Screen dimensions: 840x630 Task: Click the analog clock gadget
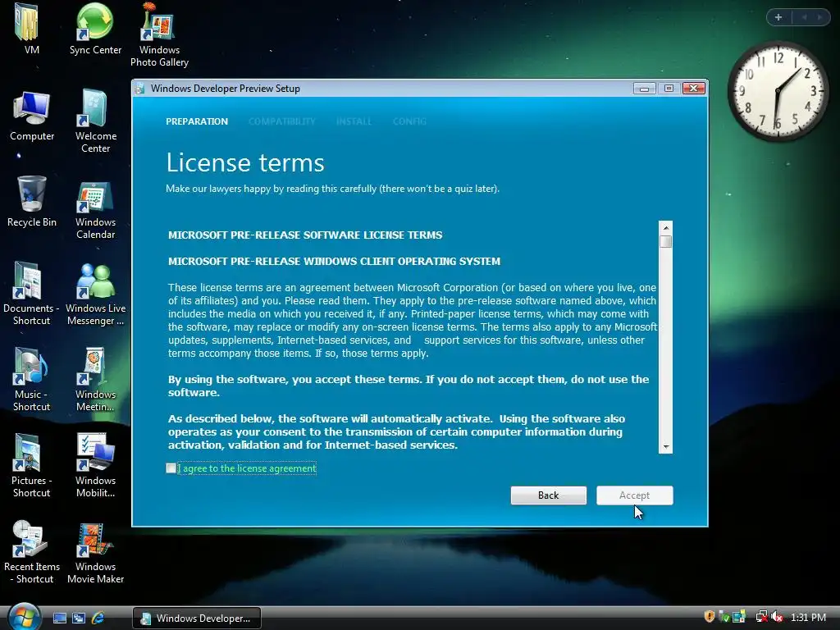tap(778, 91)
